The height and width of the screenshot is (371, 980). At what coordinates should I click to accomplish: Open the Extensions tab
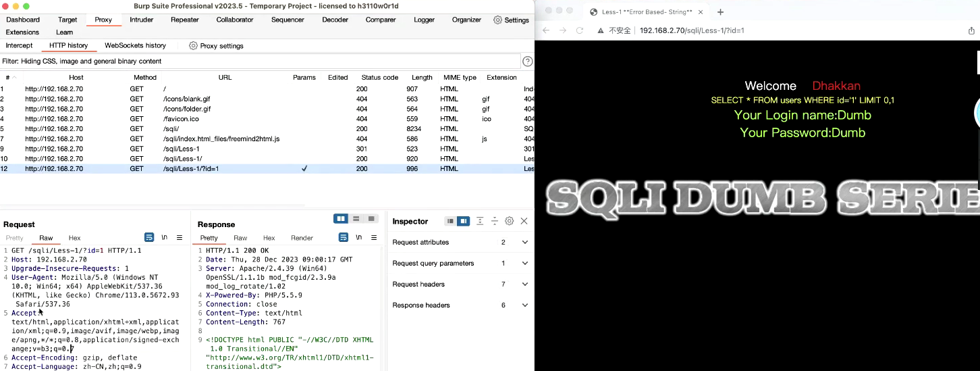pos(22,32)
